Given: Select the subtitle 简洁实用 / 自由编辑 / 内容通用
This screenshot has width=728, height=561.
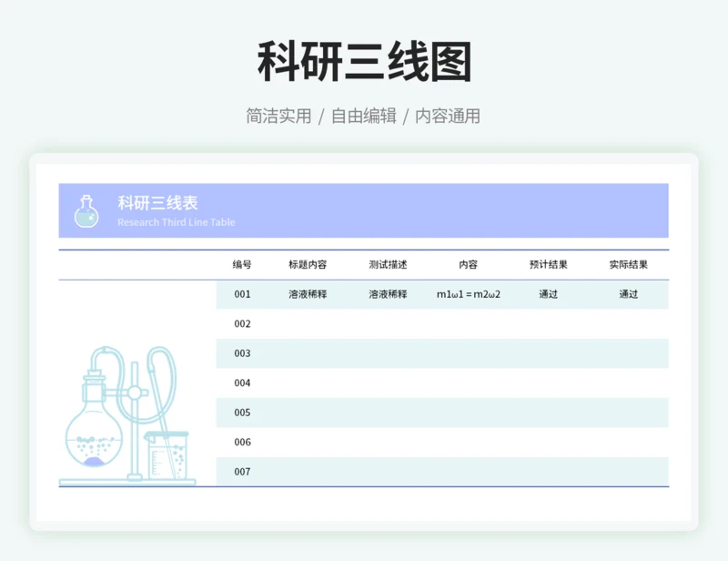Looking at the screenshot, I should pos(363,117).
